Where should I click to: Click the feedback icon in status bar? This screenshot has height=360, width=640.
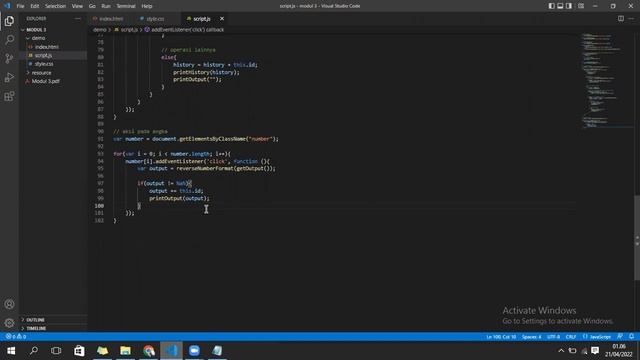pyautogui.click(x=620, y=336)
